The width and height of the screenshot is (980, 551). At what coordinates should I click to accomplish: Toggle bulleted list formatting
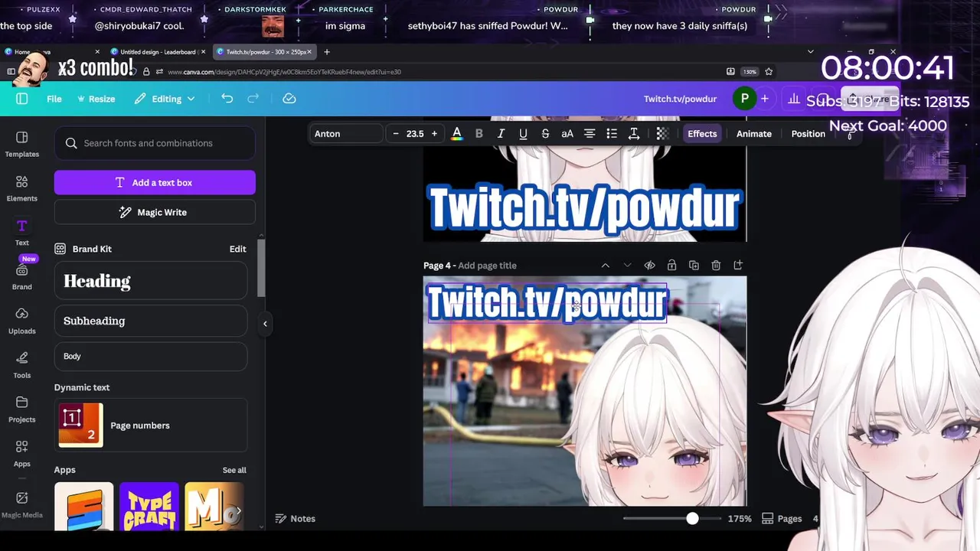coord(612,134)
